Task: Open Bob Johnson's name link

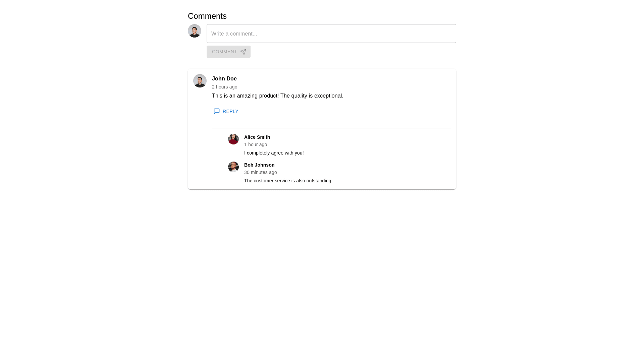Action: click(259, 165)
